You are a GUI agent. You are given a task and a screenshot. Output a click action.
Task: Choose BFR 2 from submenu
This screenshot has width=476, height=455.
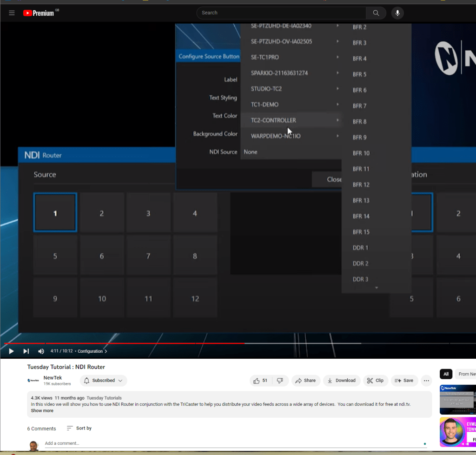377,27
